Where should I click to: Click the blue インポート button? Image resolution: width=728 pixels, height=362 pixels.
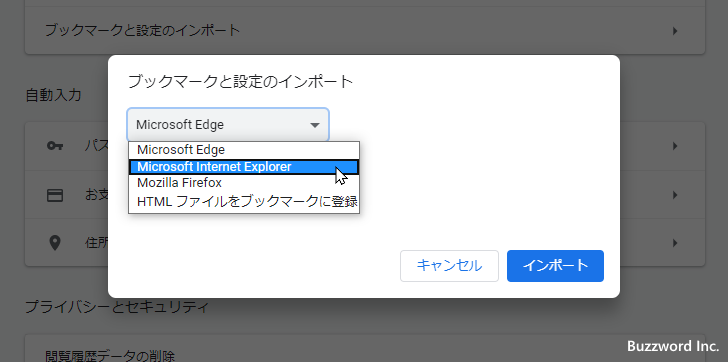tap(555, 266)
